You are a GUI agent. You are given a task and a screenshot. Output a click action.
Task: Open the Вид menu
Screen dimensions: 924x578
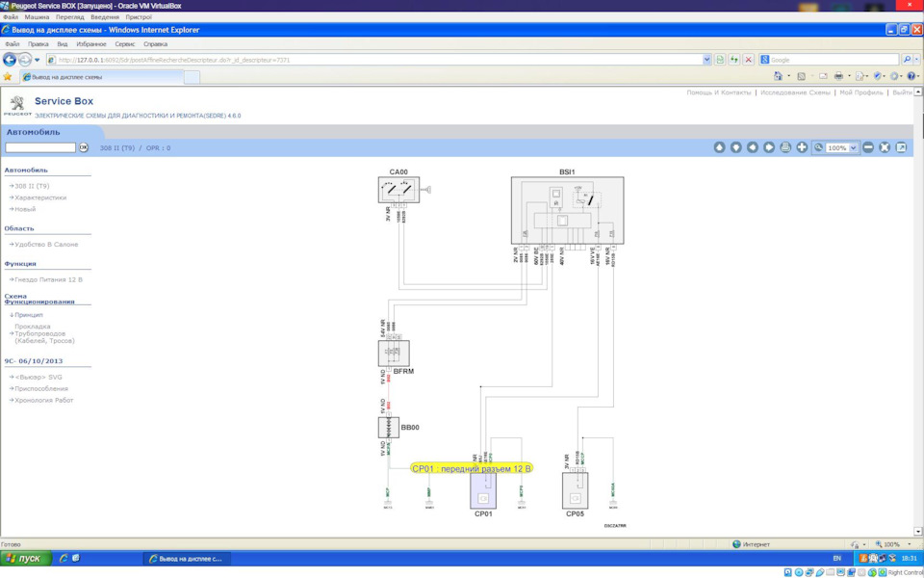click(x=63, y=44)
